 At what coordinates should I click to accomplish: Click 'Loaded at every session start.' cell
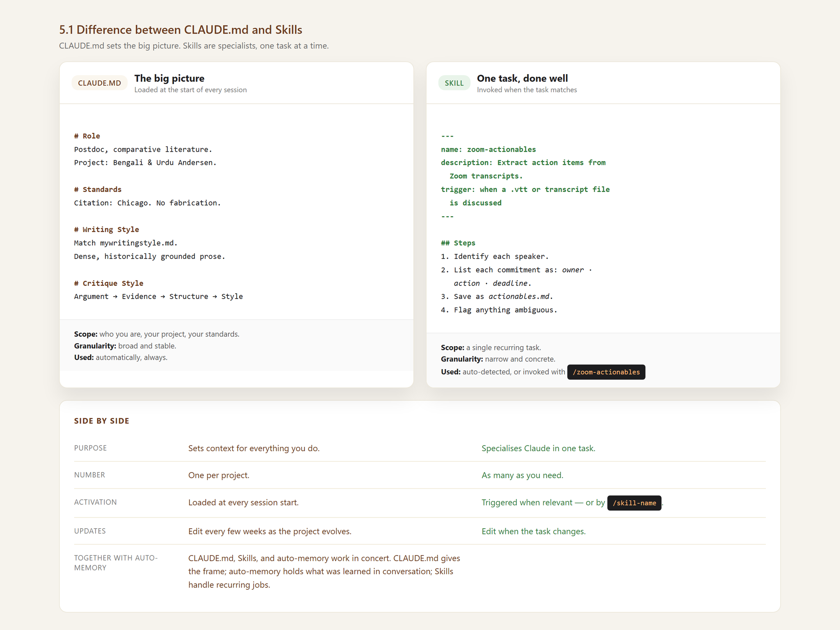[x=243, y=502]
